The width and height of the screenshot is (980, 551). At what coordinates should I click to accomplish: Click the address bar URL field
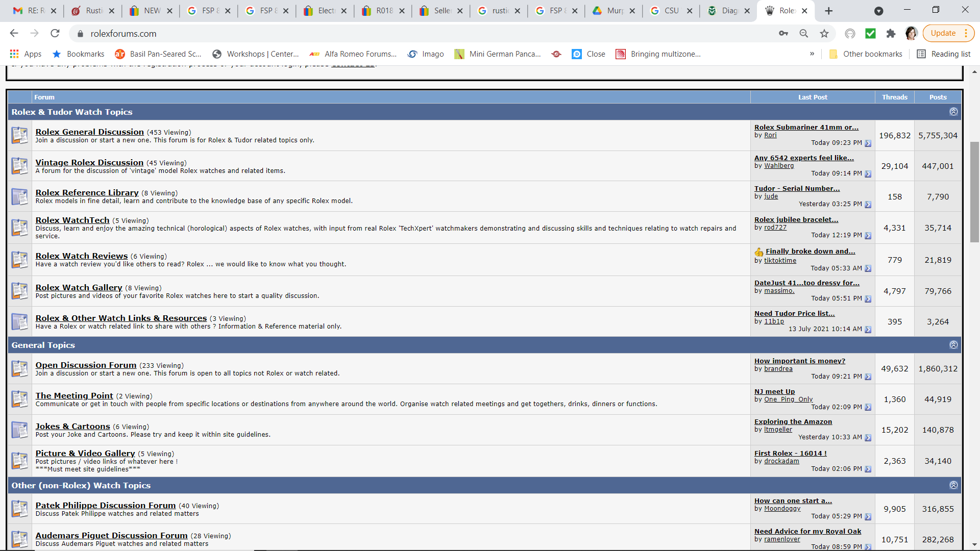click(x=429, y=34)
